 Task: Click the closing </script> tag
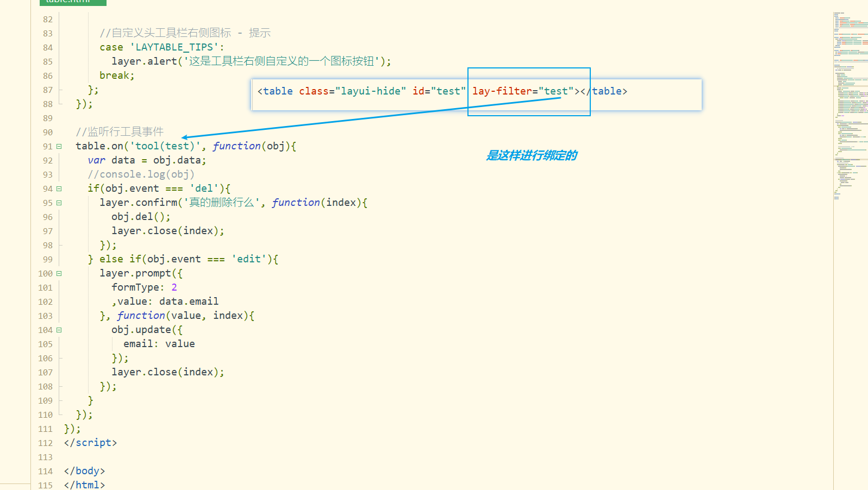[x=90, y=443]
